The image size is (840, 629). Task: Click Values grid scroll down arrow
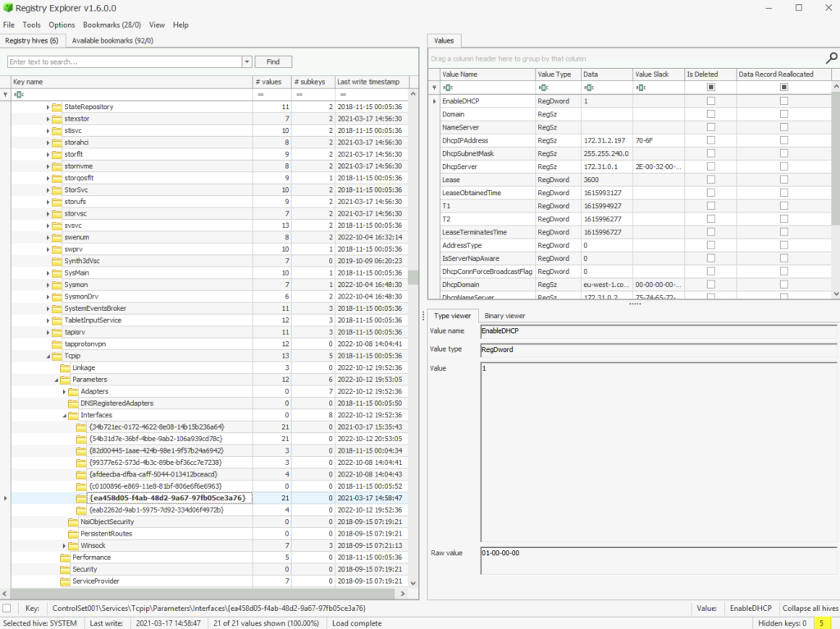coord(836,294)
